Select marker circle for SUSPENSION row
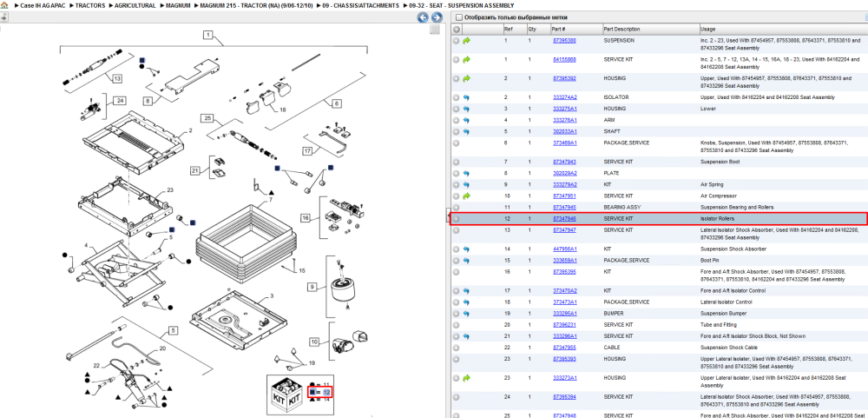868x418 pixels. [x=457, y=41]
